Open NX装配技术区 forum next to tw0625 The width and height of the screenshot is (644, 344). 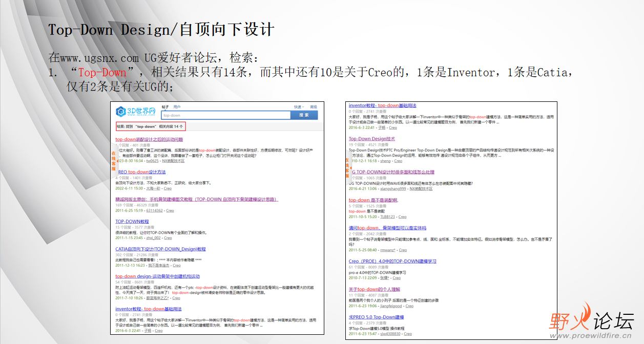(174, 161)
